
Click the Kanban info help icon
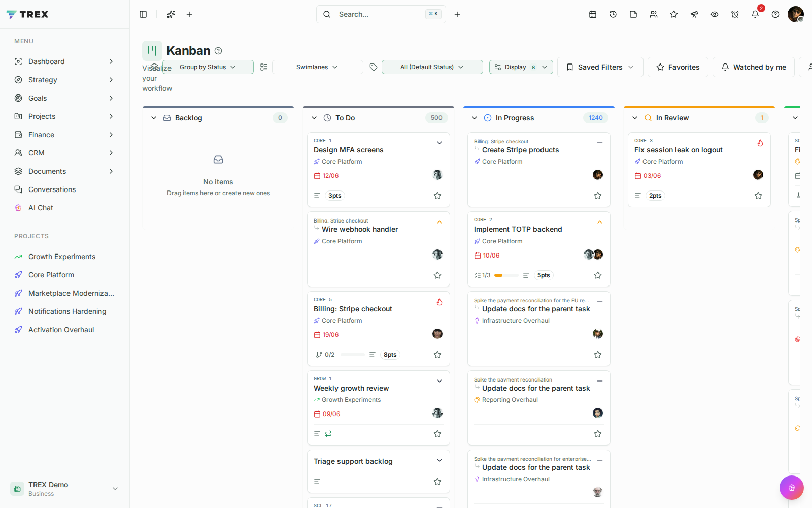pos(218,51)
